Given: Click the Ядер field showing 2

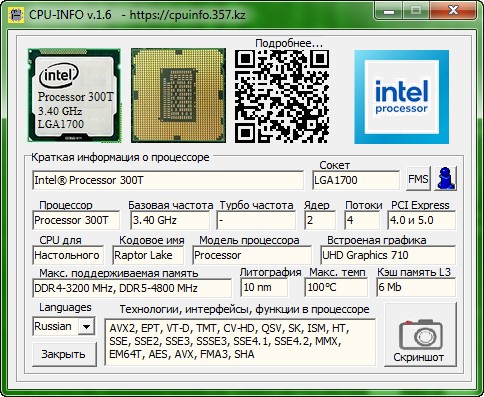Looking at the screenshot, I should (320, 220).
